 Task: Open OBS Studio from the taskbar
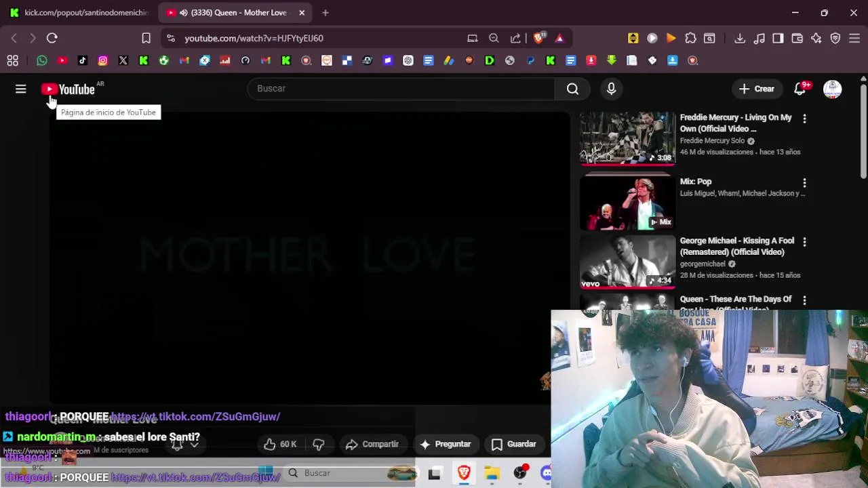coord(520,473)
